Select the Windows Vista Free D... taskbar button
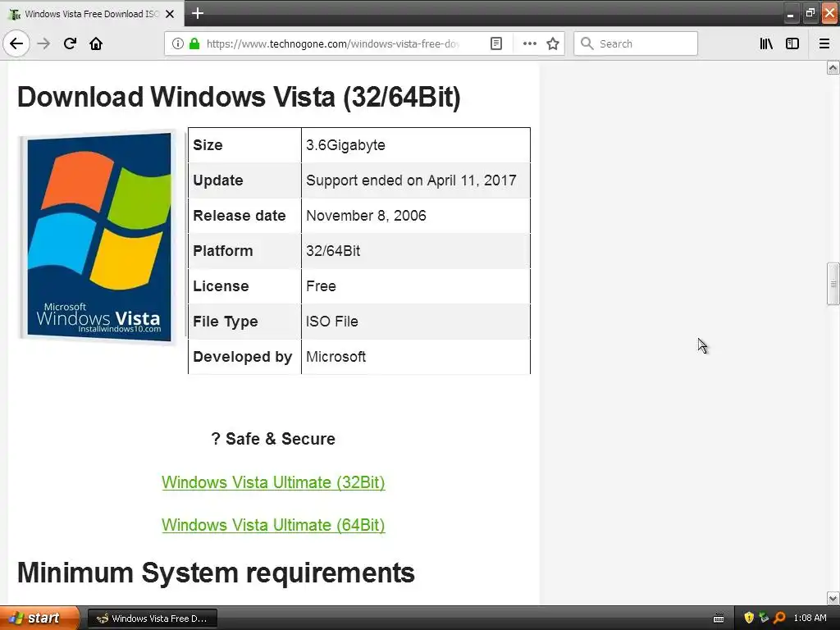Image resolution: width=840 pixels, height=630 pixels. tap(152, 619)
